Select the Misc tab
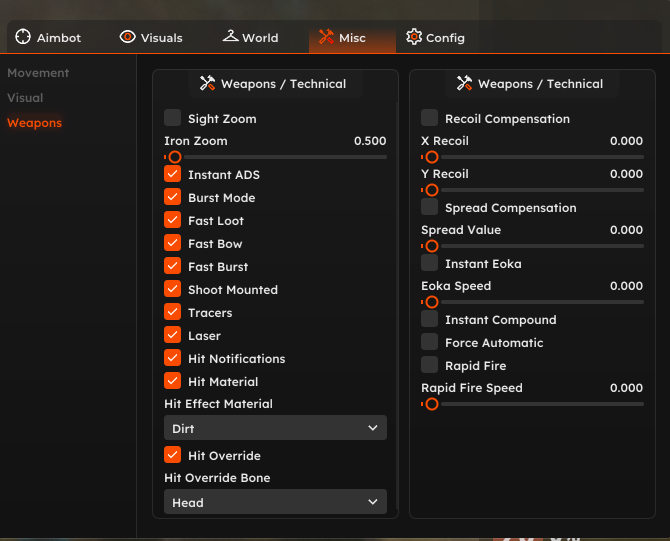The width and height of the screenshot is (670, 541). pos(352,38)
